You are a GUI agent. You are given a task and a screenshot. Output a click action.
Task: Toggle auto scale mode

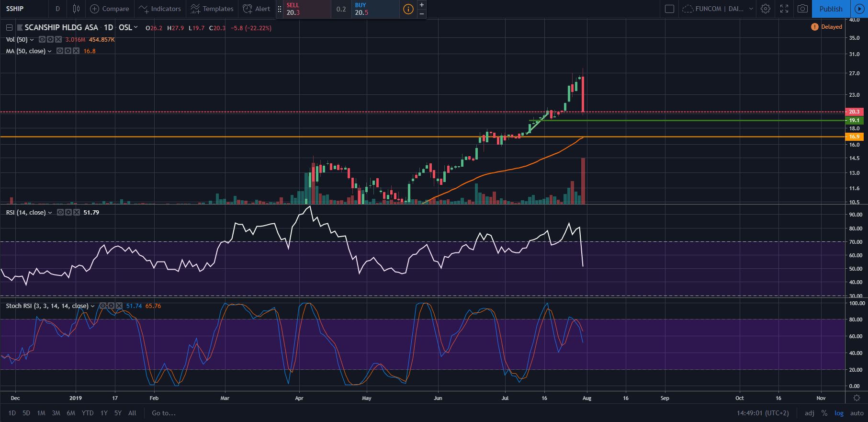point(857,413)
